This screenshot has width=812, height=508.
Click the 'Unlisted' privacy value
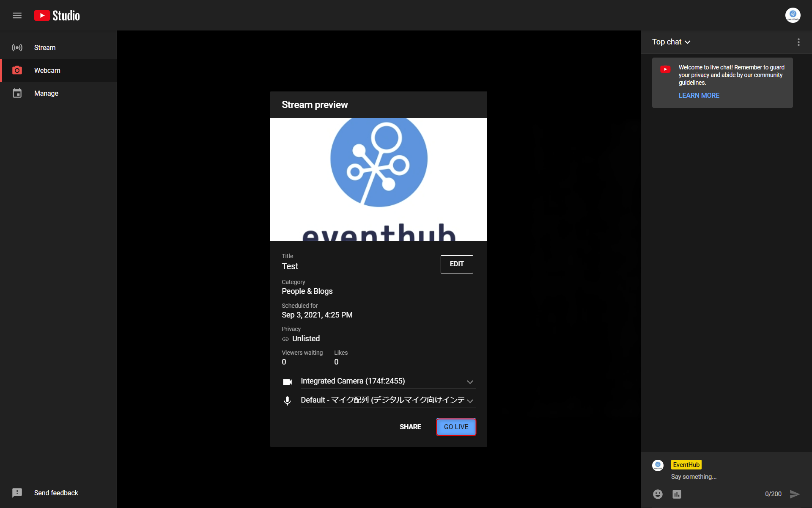click(x=306, y=339)
